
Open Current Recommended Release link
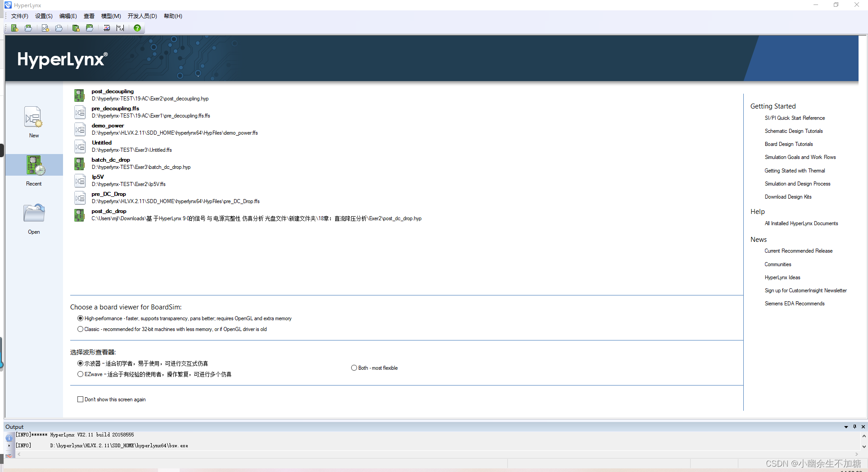click(x=798, y=251)
